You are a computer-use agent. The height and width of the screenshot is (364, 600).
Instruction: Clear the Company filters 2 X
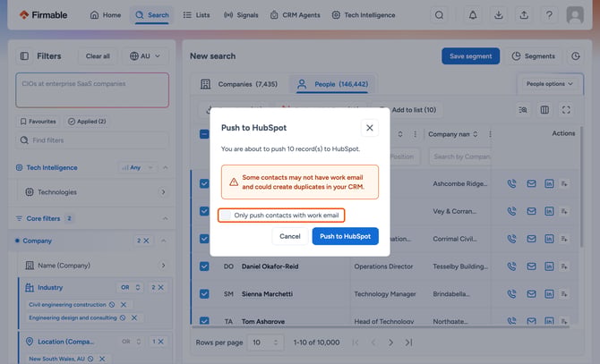click(146, 241)
